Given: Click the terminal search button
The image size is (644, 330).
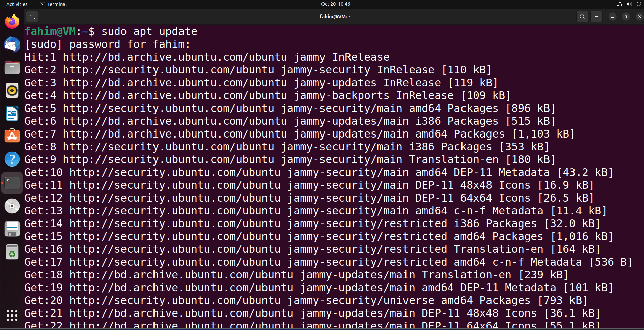Looking at the screenshot, I should tap(582, 17).
